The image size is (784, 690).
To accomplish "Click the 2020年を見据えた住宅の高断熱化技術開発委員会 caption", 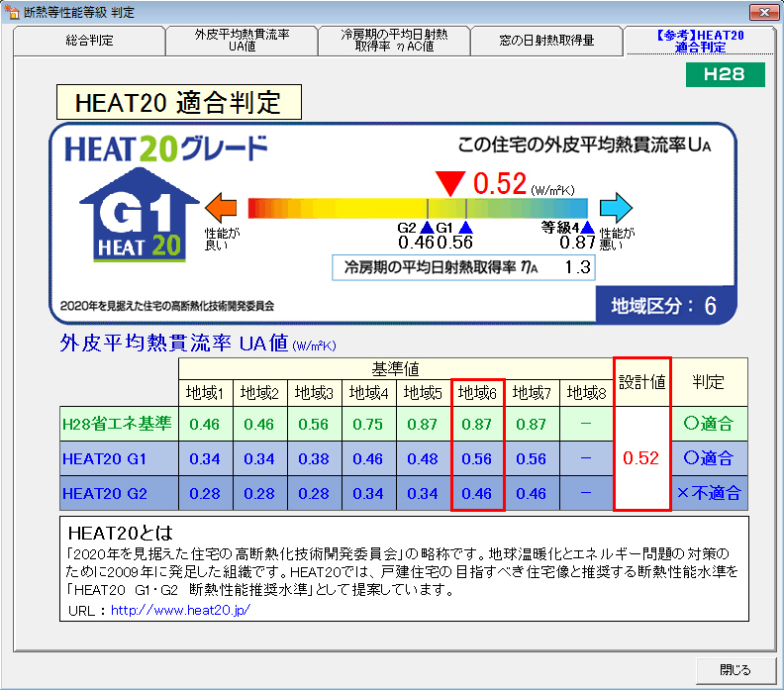I will [167, 306].
